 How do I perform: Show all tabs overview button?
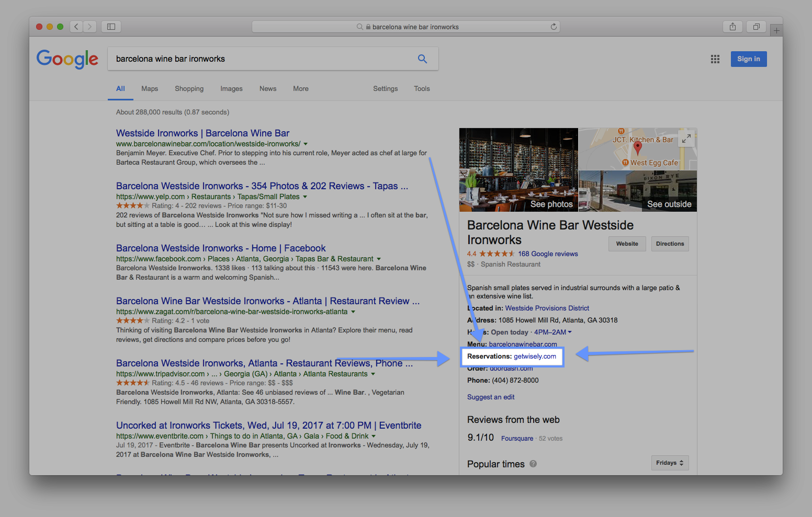click(x=756, y=26)
